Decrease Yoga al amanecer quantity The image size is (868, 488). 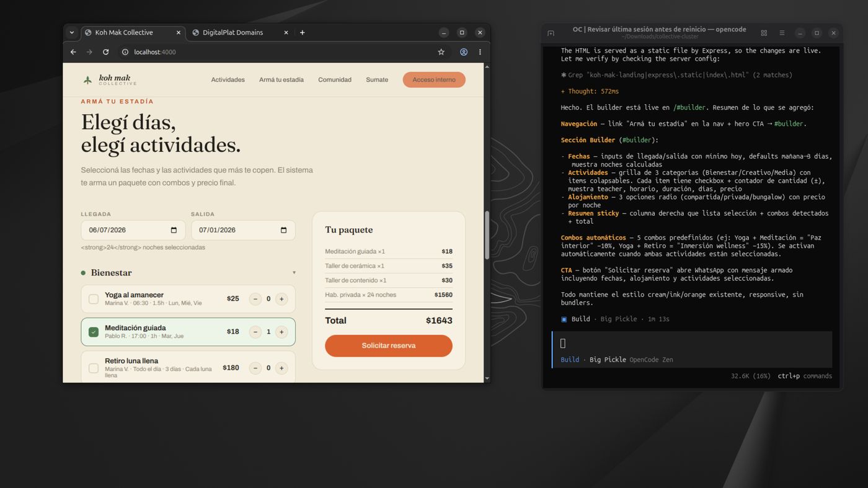point(255,299)
